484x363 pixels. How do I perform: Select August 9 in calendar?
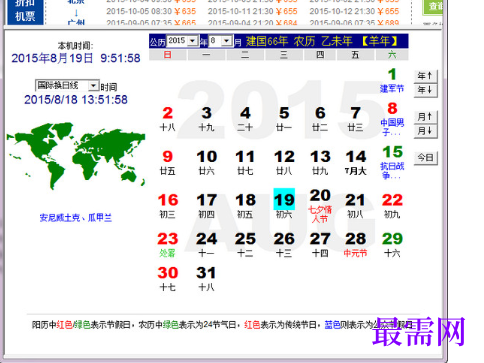[168, 162]
